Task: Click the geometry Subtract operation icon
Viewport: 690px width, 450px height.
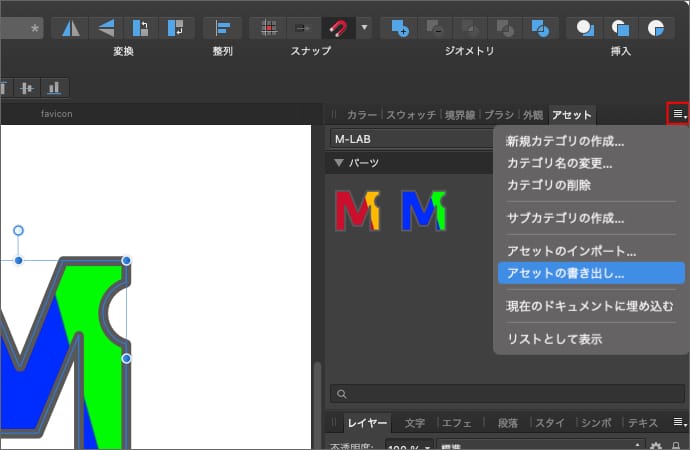Action: click(x=435, y=27)
